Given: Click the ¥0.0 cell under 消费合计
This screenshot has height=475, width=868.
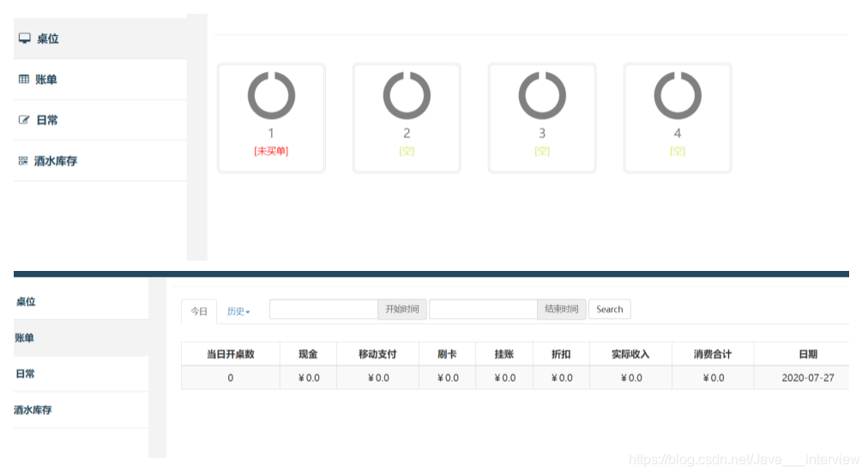Looking at the screenshot, I should [713, 377].
